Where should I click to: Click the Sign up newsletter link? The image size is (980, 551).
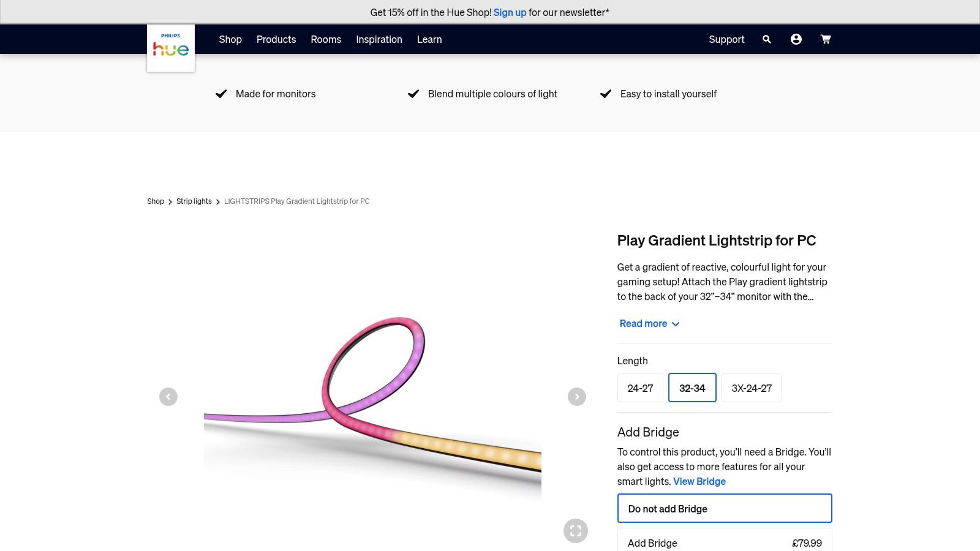(510, 12)
